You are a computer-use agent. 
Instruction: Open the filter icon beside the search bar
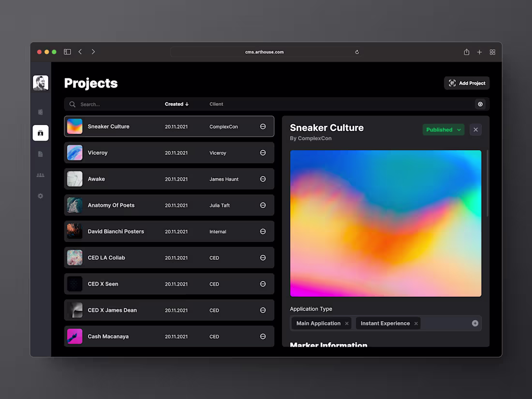click(480, 104)
